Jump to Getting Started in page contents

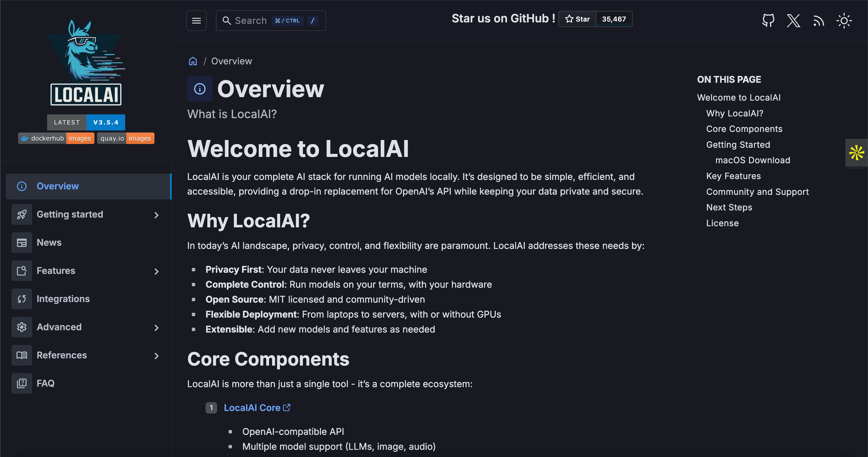tap(738, 145)
